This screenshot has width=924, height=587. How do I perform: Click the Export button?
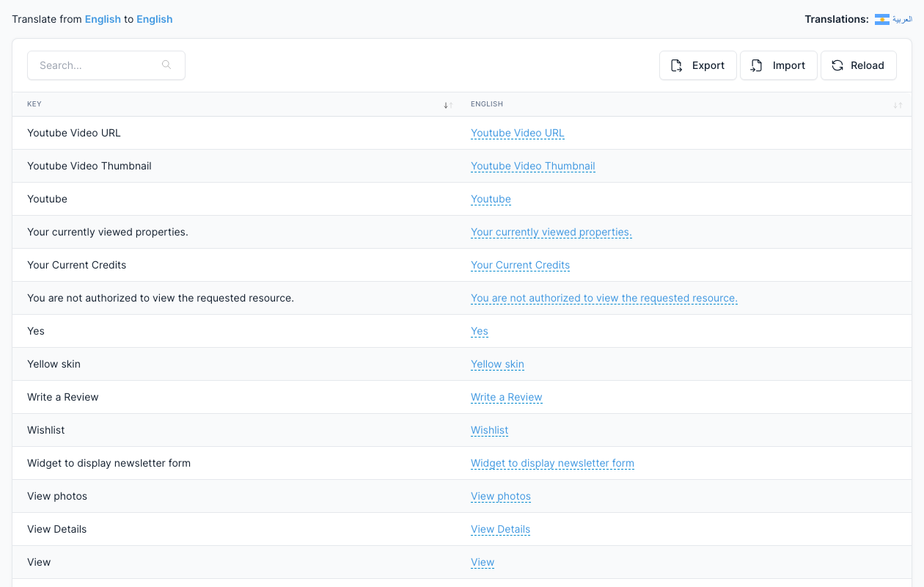click(698, 65)
